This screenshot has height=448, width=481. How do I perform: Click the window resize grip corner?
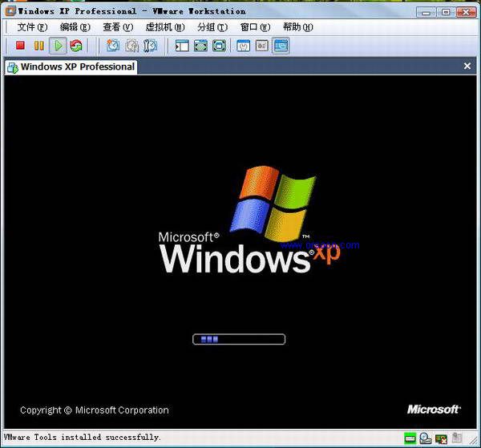pos(474,440)
